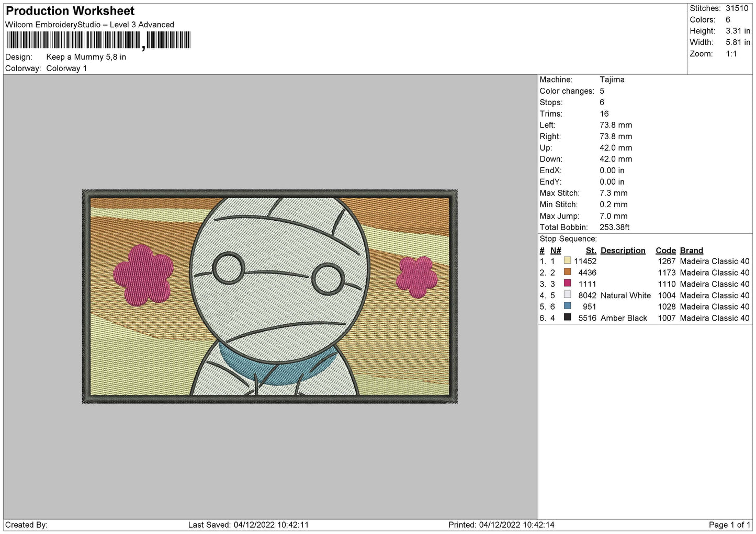Click the Code column header
The height and width of the screenshot is (534, 756).
click(x=665, y=251)
